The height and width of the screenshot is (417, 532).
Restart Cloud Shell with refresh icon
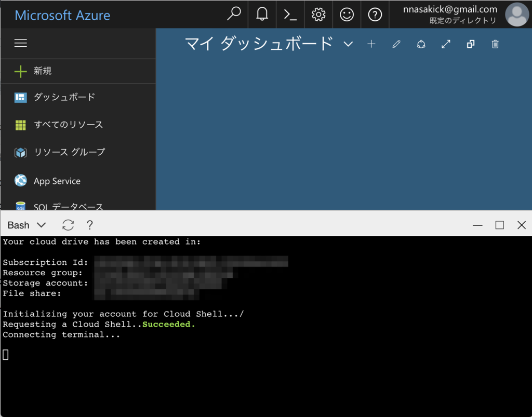(68, 225)
